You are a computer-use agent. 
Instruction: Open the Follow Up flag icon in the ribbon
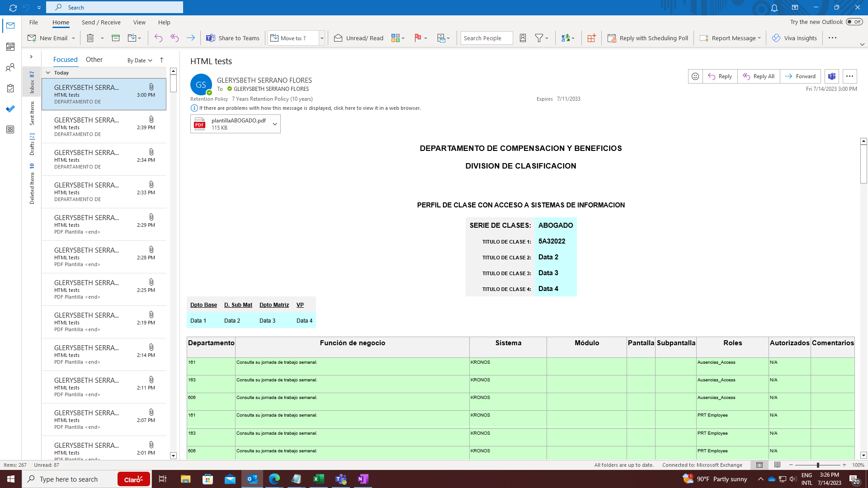click(x=418, y=38)
